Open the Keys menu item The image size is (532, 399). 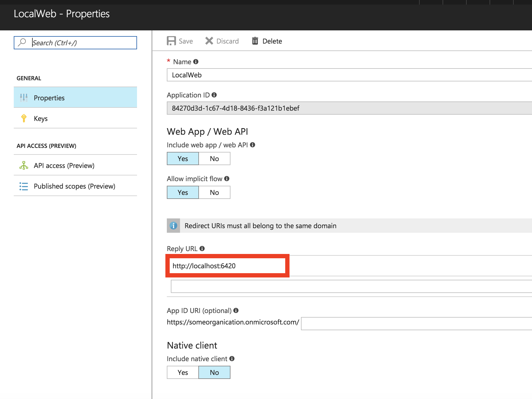(75, 118)
